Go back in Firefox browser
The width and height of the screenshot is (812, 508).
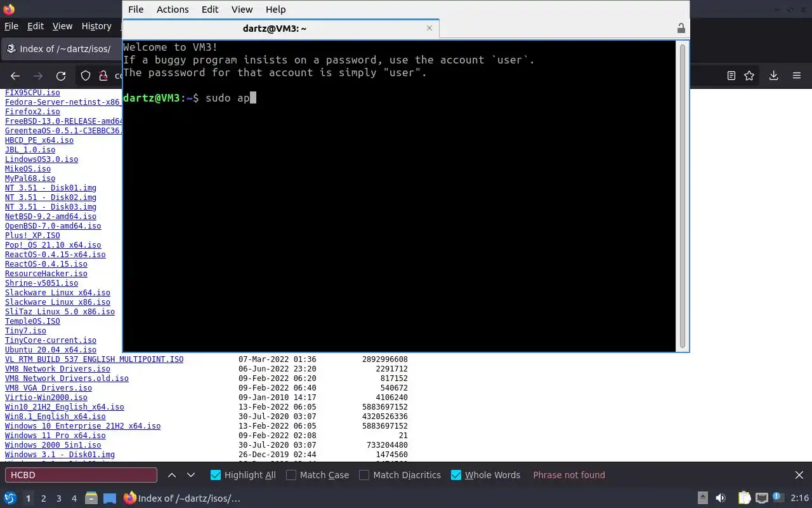(15, 76)
